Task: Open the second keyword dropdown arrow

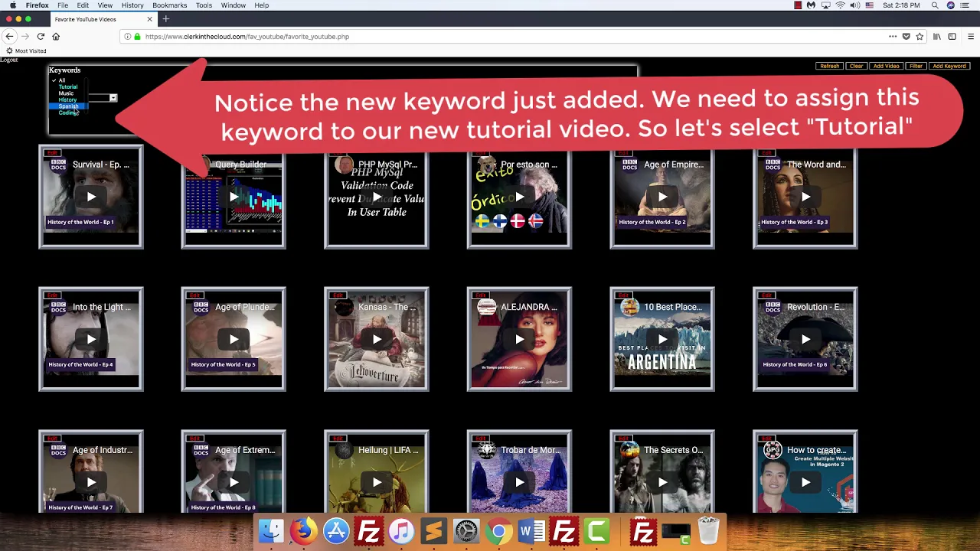Action: click(113, 98)
